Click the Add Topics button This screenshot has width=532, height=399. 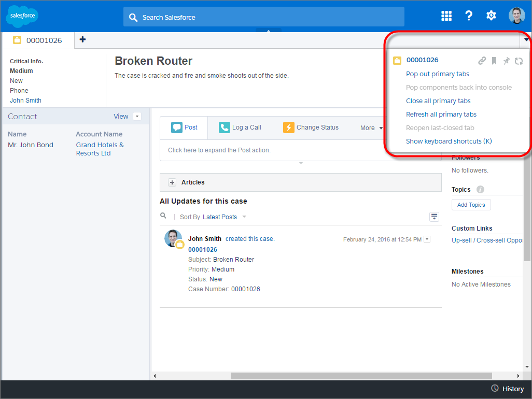471,205
